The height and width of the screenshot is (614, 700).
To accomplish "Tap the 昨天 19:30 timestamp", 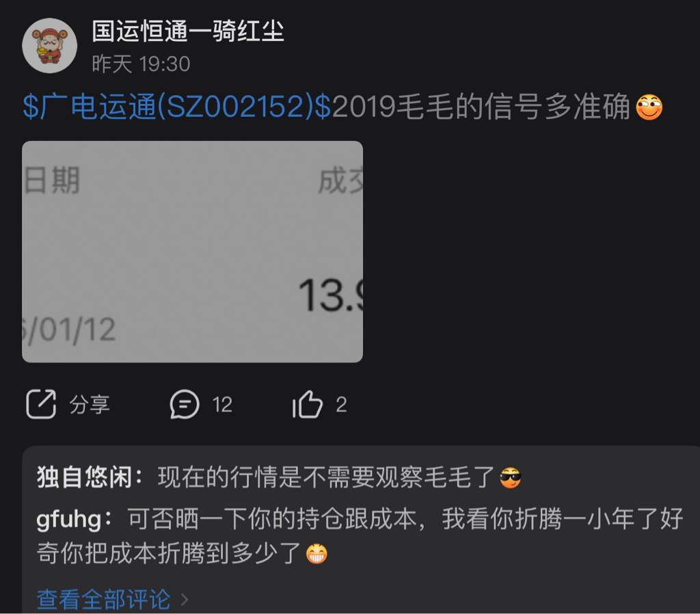I will 141,64.
